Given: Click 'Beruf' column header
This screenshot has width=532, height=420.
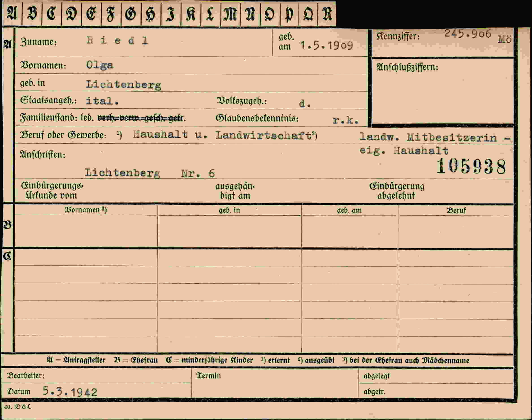Looking at the screenshot, I should click(456, 210).
